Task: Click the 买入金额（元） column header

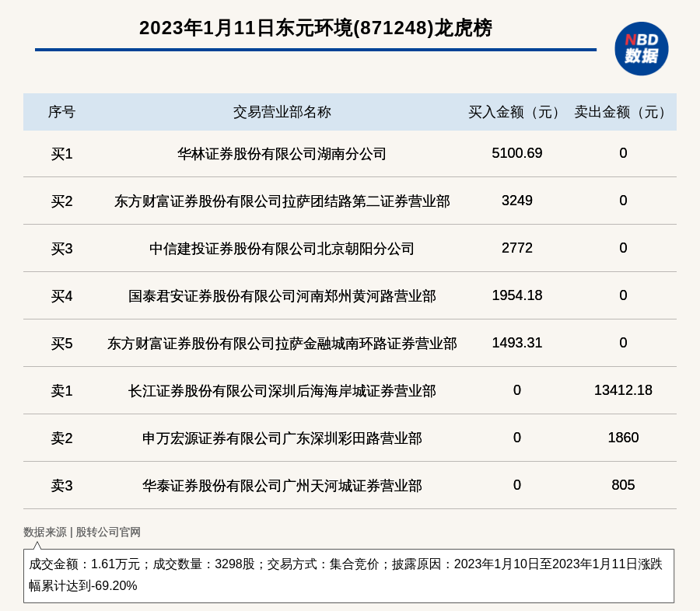Action: pyautogui.click(x=516, y=112)
